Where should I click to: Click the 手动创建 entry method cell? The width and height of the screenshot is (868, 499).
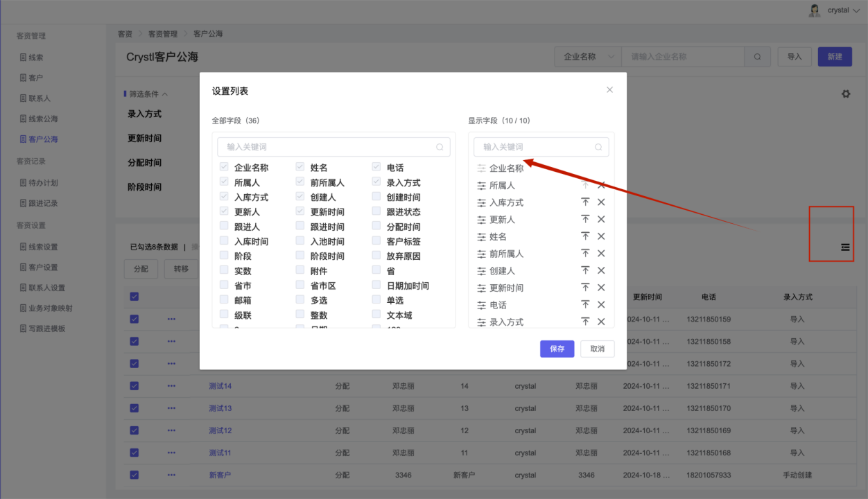(797, 475)
